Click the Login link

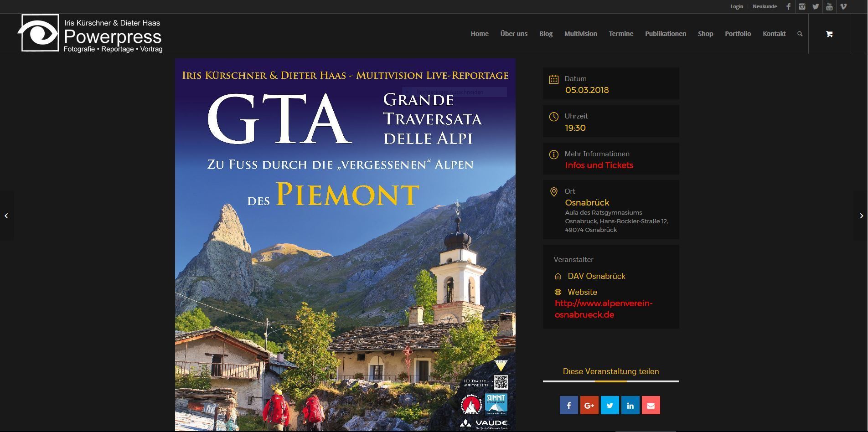click(736, 6)
